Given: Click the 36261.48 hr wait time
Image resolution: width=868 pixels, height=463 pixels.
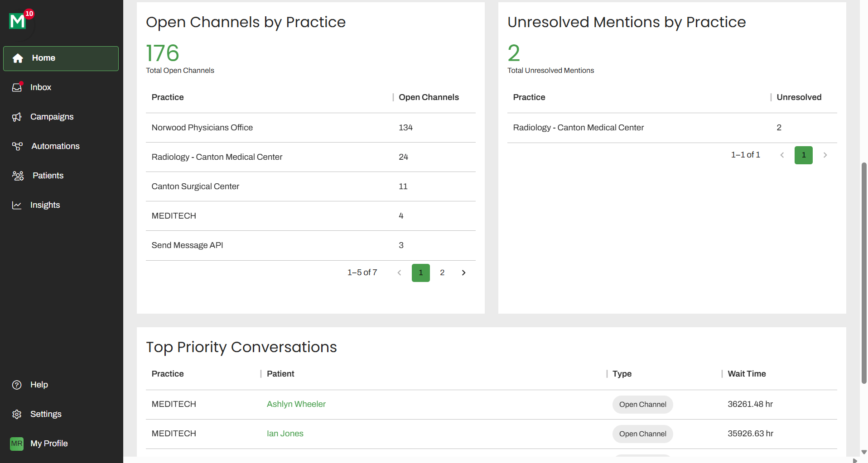Looking at the screenshot, I should pos(750,404).
